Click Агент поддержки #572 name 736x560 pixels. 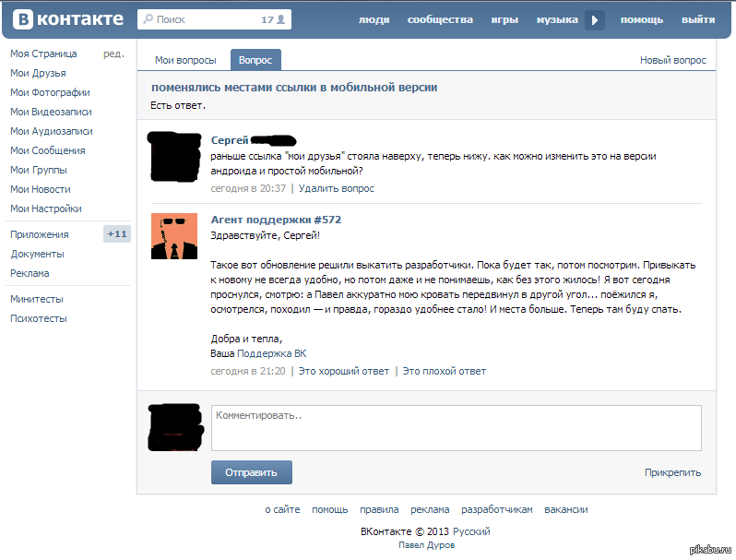276,220
